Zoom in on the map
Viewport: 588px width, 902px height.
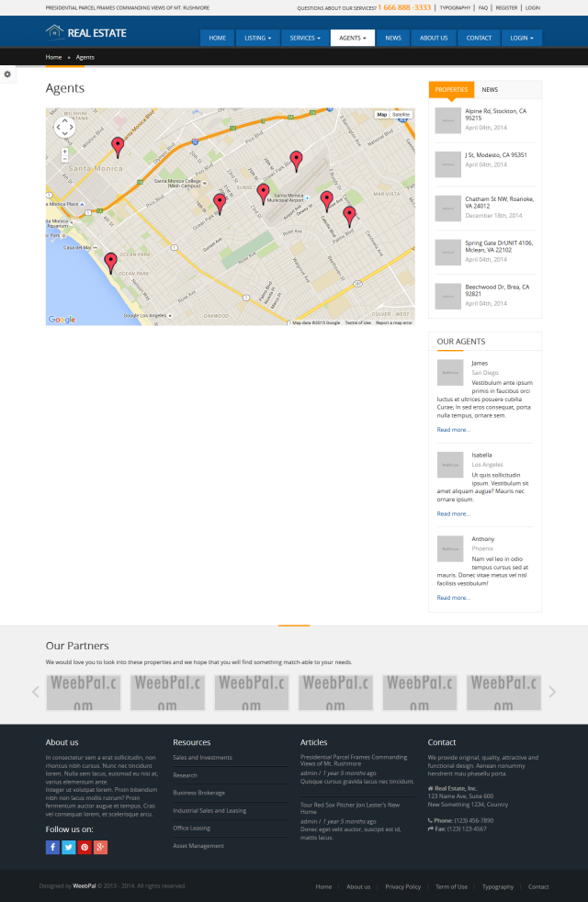click(64, 151)
